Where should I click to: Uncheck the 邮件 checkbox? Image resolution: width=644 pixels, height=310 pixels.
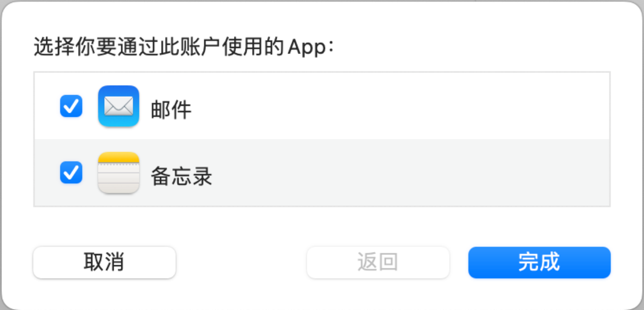pyautogui.click(x=71, y=106)
